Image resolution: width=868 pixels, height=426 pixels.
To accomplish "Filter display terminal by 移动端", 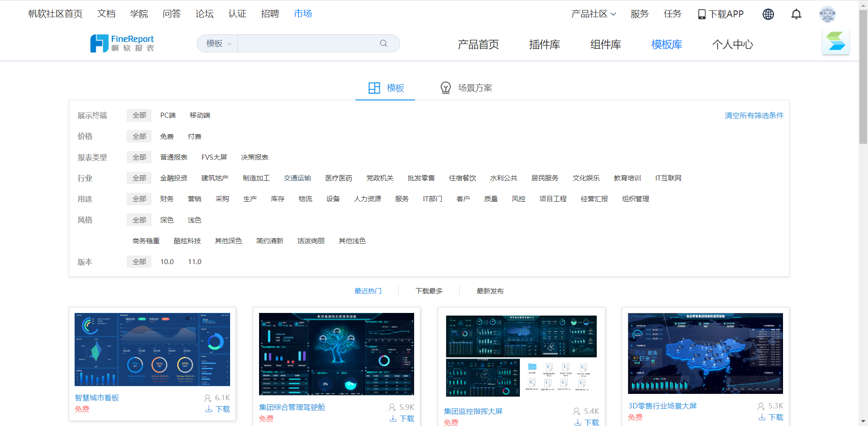I will (x=200, y=115).
